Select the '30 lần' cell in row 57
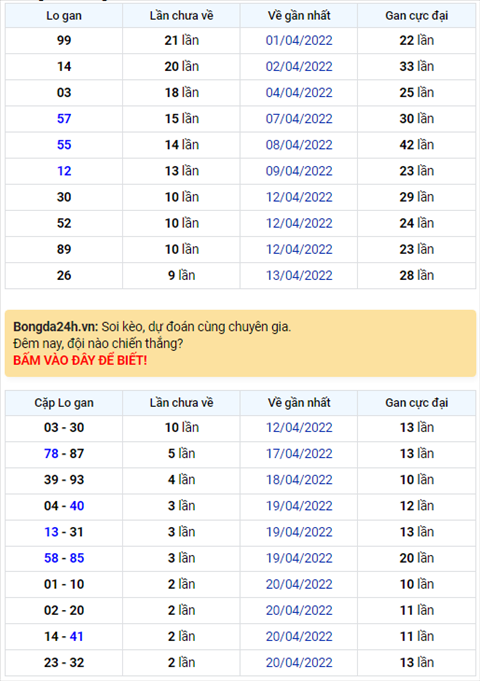 (x=417, y=119)
